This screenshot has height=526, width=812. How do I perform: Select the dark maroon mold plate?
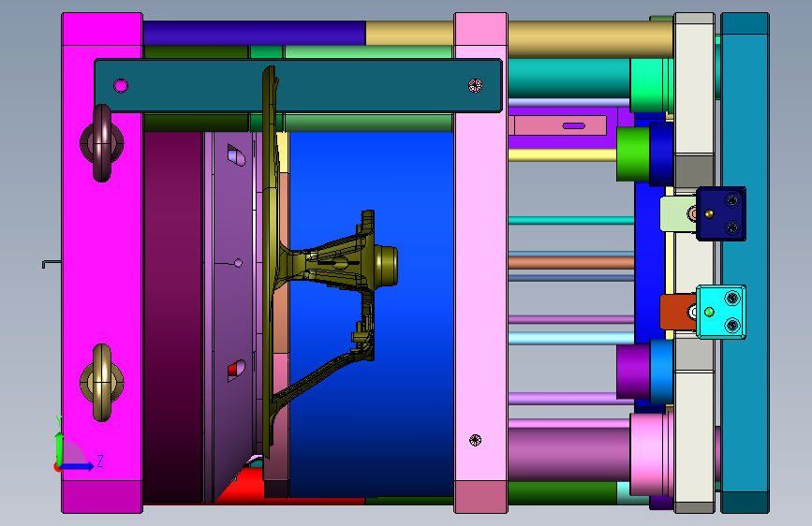tap(172, 317)
